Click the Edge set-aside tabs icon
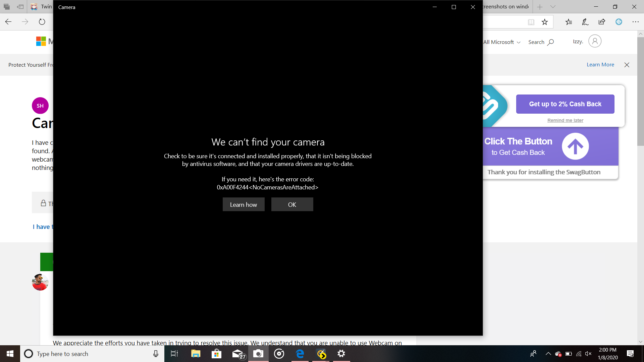The image size is (644, 362). point(20,7)
